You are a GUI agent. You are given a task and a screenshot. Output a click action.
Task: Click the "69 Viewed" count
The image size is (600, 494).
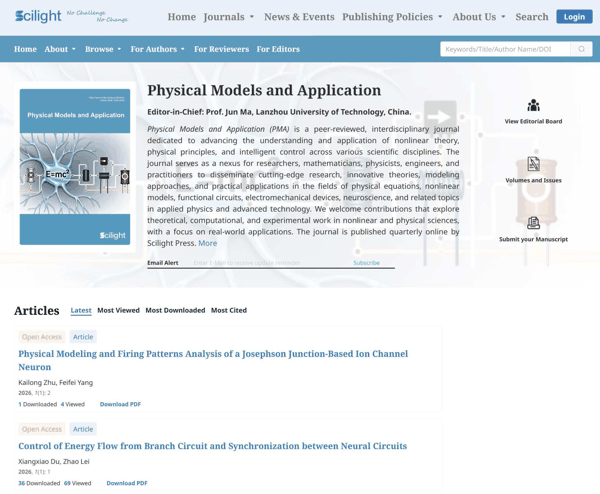77,483
